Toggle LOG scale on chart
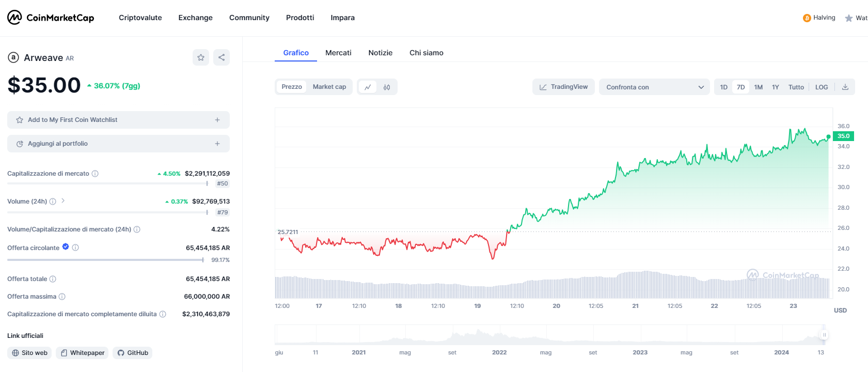Image resolution: width=868 pixels, height=372 pixels. click(821, 87)
